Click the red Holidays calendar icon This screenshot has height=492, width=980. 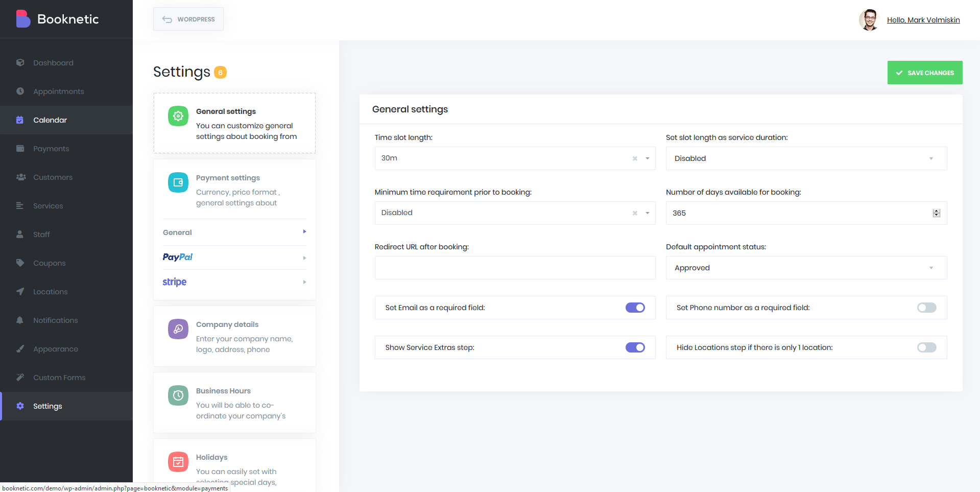(178, 462)
